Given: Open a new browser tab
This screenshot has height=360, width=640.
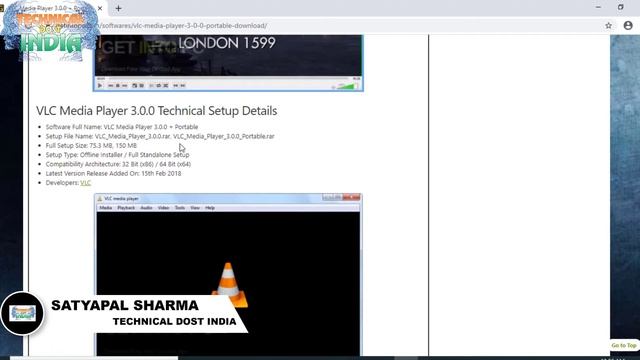Looking at the screenshot, I should (118, 8).
